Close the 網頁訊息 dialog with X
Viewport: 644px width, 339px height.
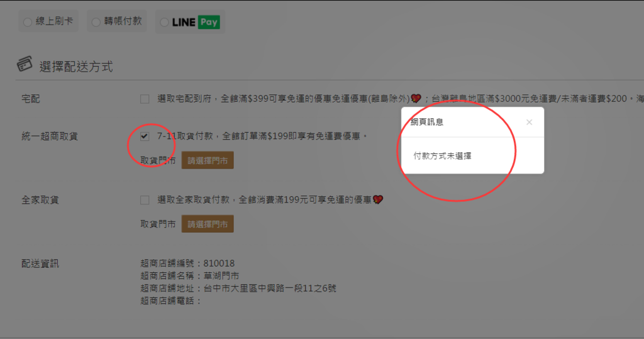click(x=530, y=122)
